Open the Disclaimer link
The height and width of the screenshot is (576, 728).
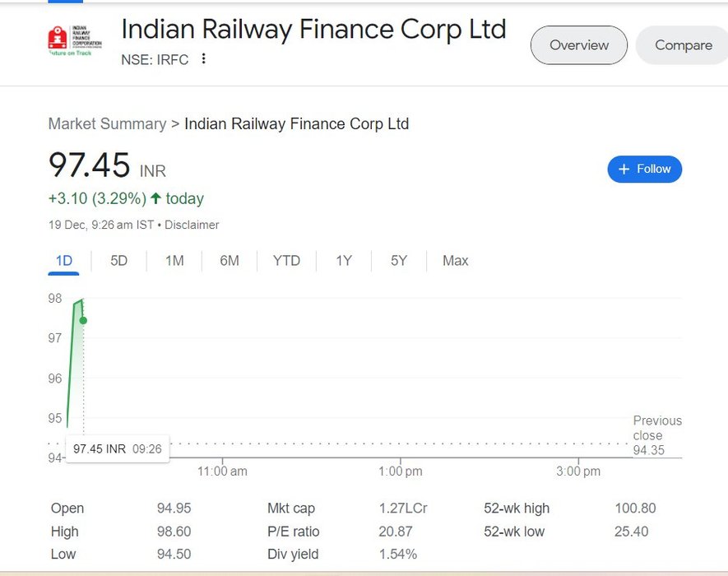(x=192, y=225)
